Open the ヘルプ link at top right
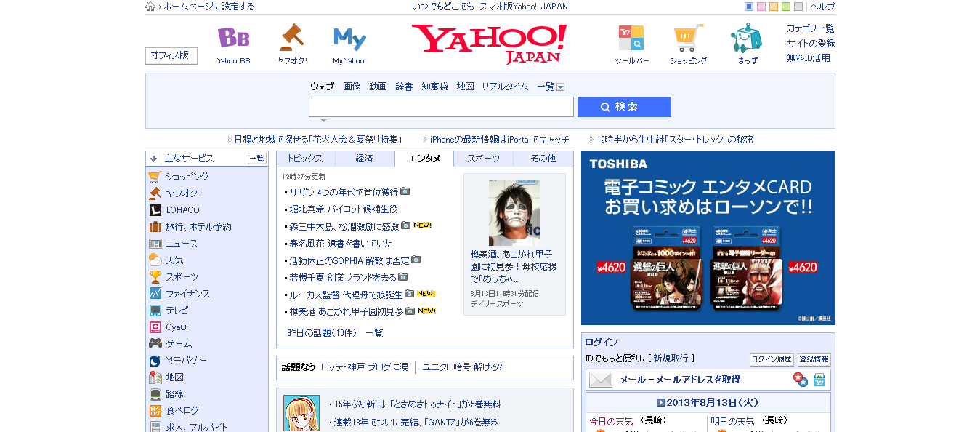Image resolution: width=980 pixels, height=432 pixels. [822, 7]
